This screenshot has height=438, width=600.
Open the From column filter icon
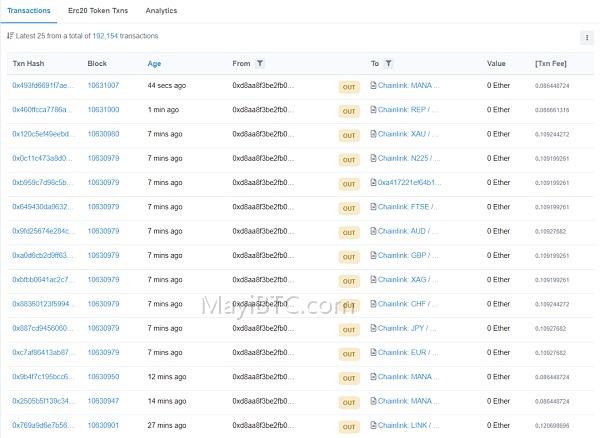260,64
